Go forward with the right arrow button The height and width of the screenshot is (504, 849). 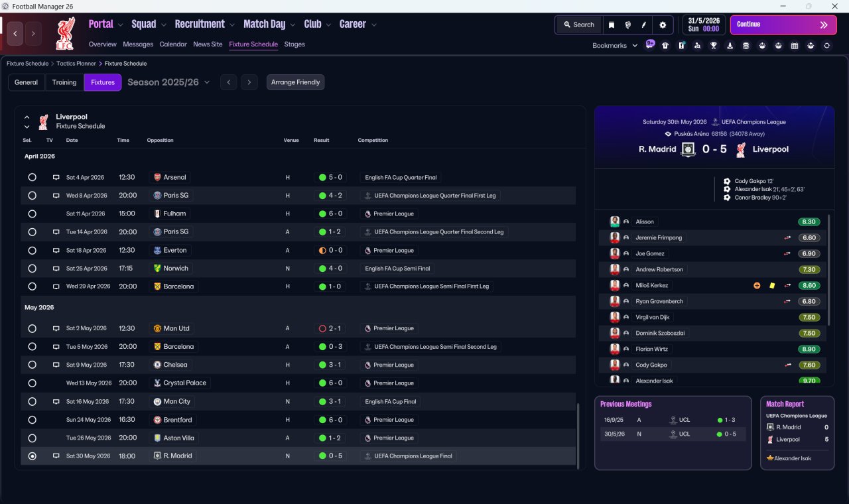tap(33, 33)
